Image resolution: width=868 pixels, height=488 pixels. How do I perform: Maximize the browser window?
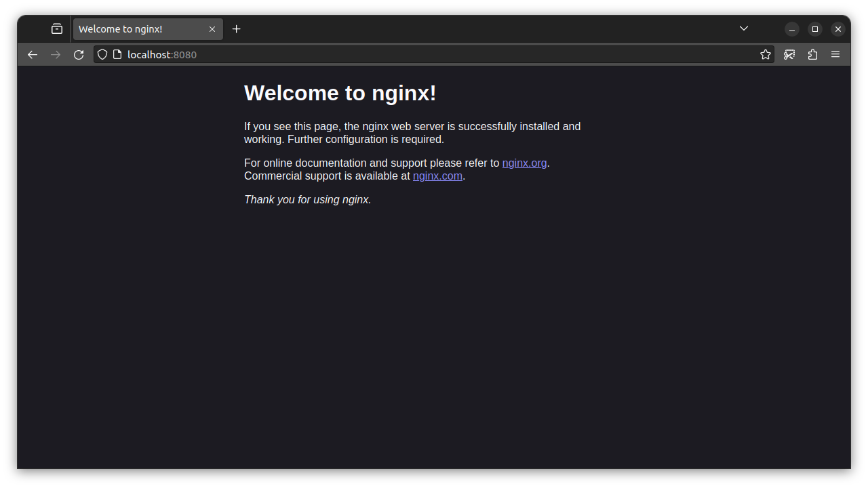pyautogui.click(x=815, y=29)
